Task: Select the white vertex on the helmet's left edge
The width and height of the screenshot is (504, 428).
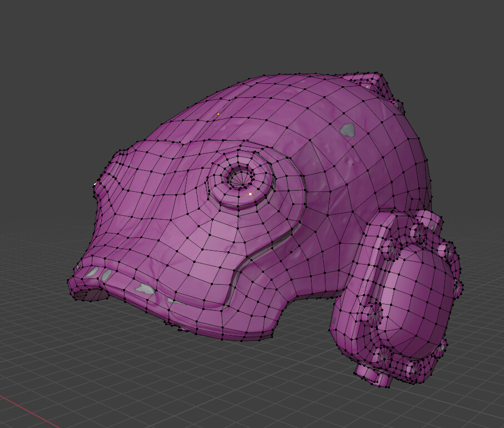Action: (x=95, y=184)
